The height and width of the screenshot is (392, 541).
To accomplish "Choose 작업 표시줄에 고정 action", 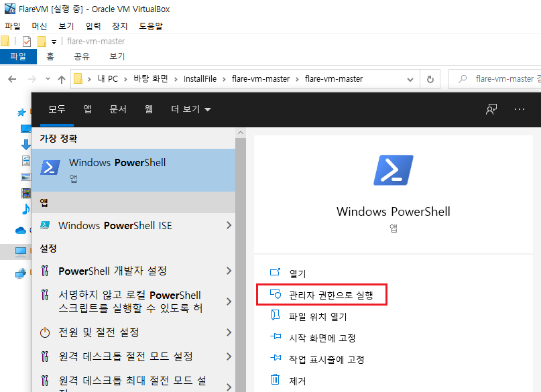I will pos(326,359).
